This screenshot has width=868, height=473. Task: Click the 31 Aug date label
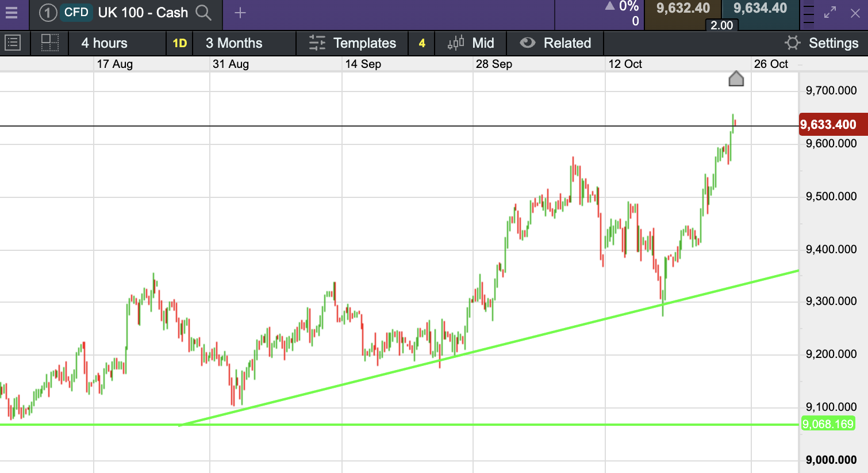click(x=231, y=64)
